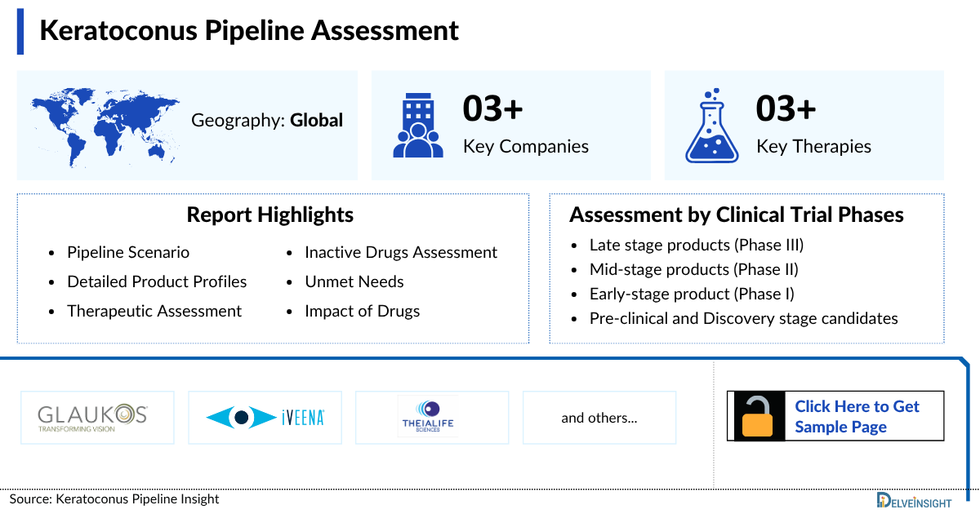Click the 'Impact of Drugs' bullet

(363, 311)
